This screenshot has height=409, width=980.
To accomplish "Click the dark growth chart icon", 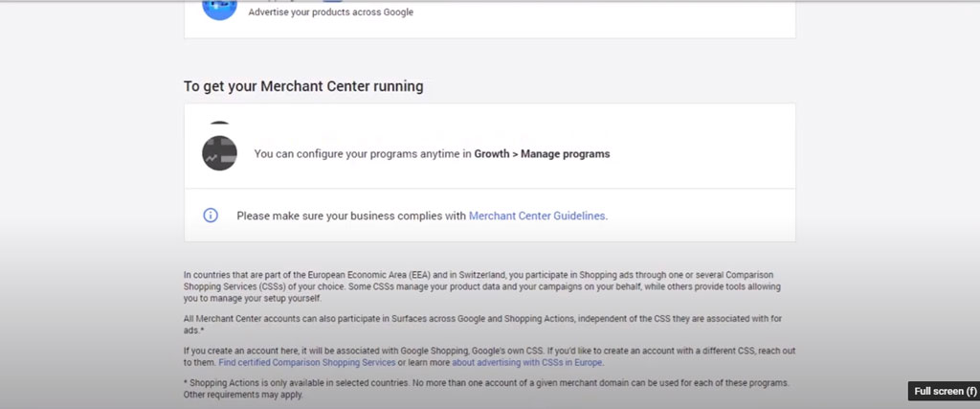I will pyautogui.click(x=219, y=153).
